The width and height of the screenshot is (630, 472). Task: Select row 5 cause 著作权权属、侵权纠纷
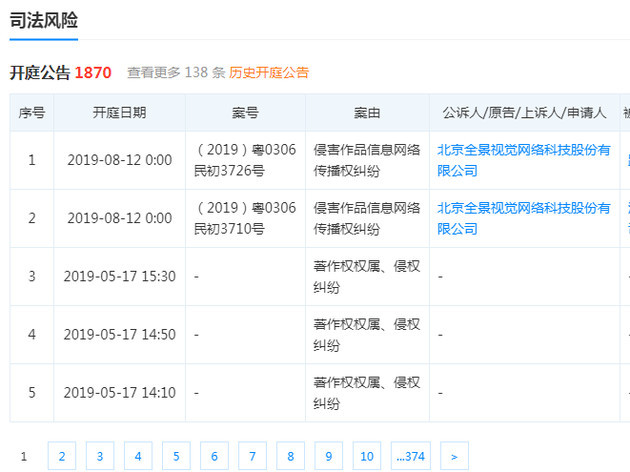pos(367,393)
